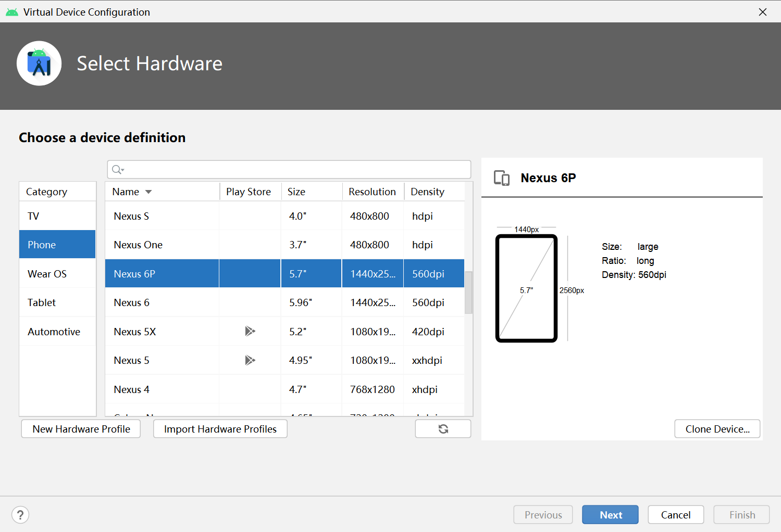Sort by the Size column header
Screen dimensions: 781x532
point(312,192)
